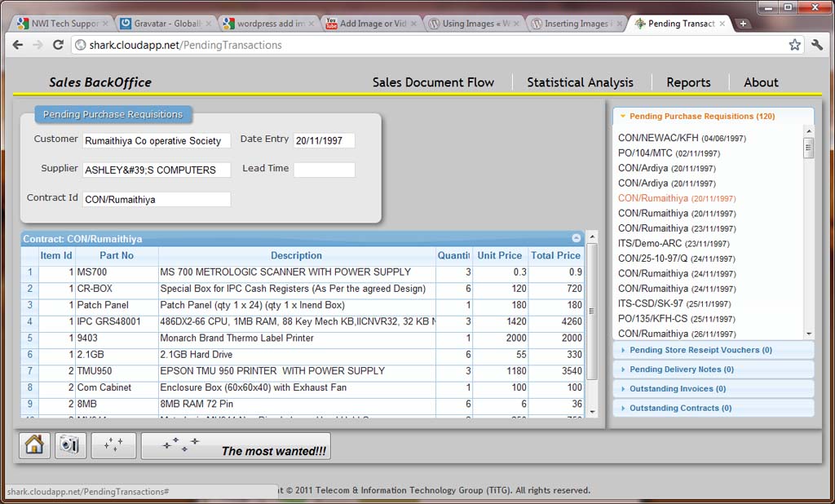Reload the page with the refresh icon

(58, 45)
